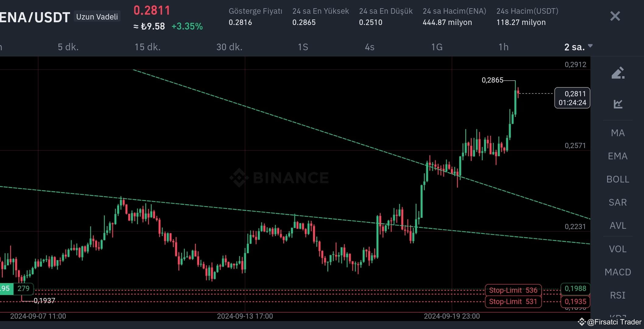Image resolution: width=644 pixels, height=329 pixels.
Task: Tap the 0,1988 order price label
Action: [x=575, y=288]
